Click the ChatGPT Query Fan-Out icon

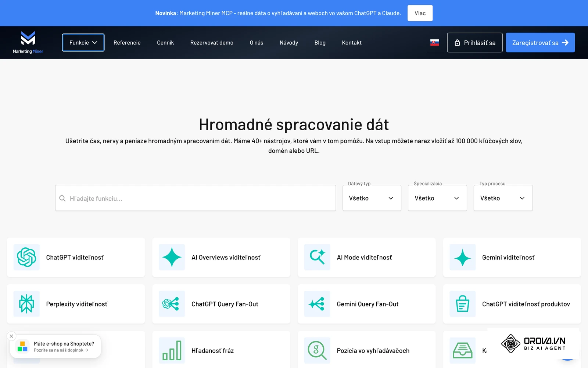[x=172, y=304]
